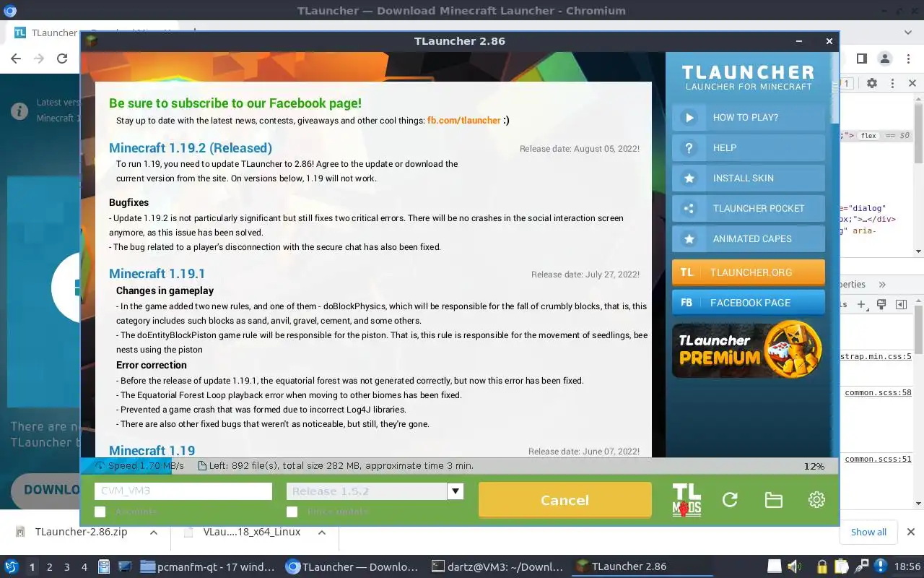This screenshot has height=578, width=924.
Task: Click the lock icon in system tray
Action: coord(821,566)
